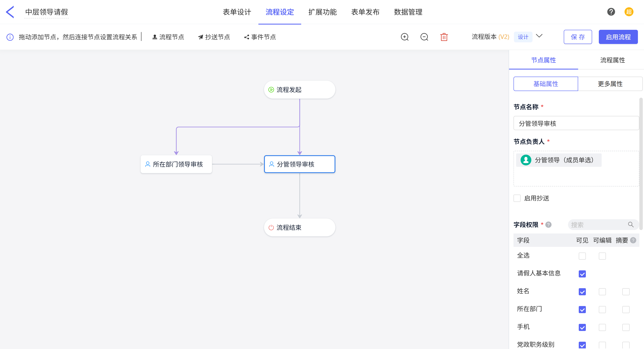Check 所在部门 摘要 checkbox
This screenshot has height=349, width=644.
coord(626,309)
